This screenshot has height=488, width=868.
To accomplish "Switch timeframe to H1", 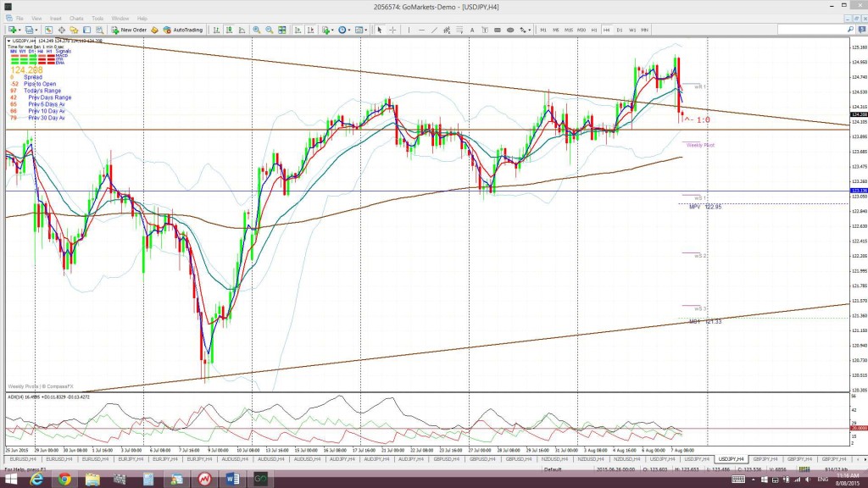I will pos(594,30).
